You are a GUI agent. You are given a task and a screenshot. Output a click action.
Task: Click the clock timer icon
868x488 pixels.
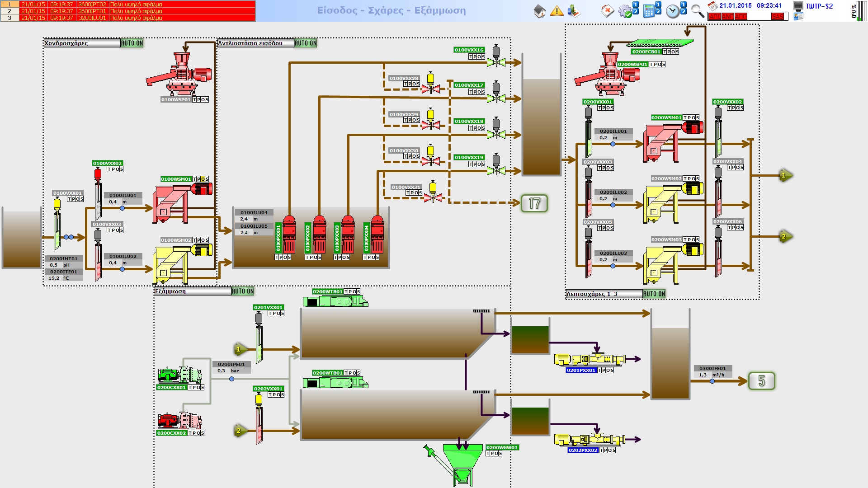[673, 11]
